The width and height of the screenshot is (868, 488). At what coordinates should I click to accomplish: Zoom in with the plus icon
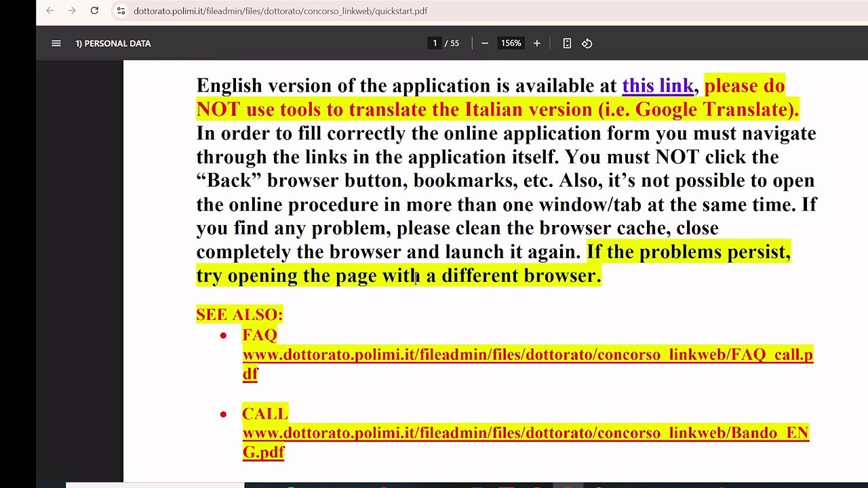coord(536,43)
